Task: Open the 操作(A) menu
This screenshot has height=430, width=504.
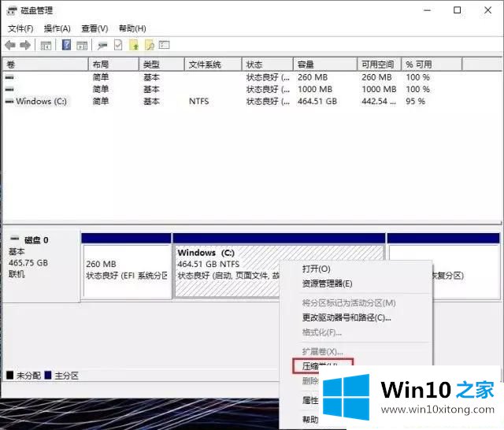Action: (57, 28)
